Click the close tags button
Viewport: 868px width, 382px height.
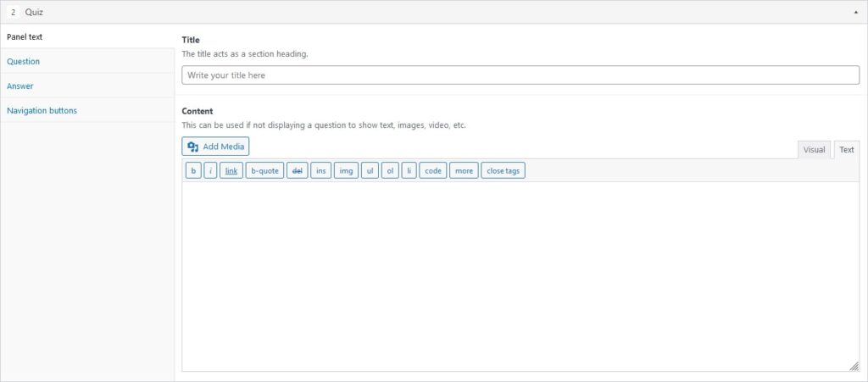click(504, 171)
